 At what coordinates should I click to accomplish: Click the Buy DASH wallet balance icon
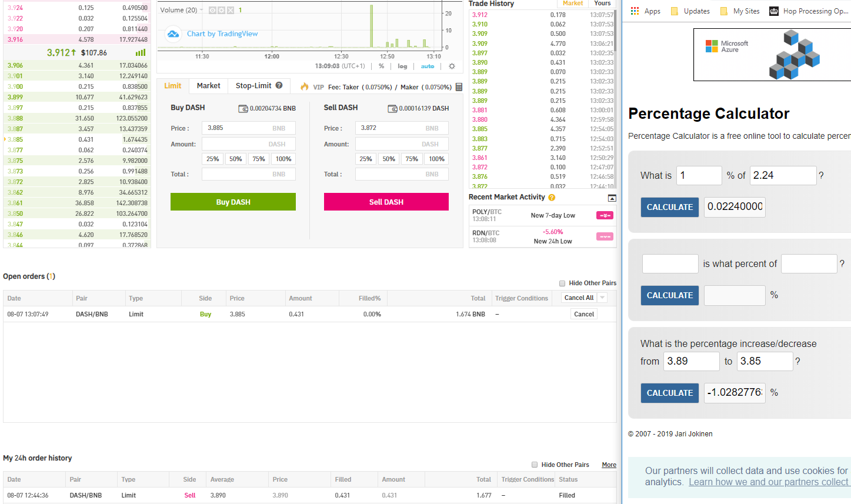click(243, 109)
